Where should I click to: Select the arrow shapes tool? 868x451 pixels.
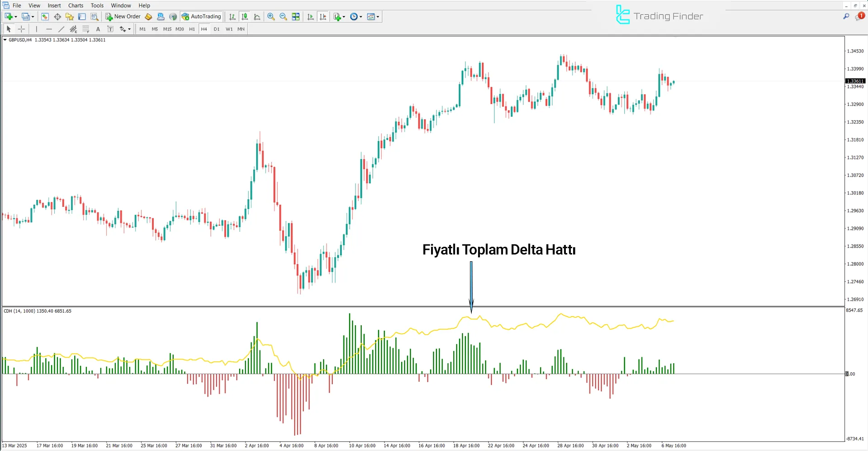click(122, 29)
